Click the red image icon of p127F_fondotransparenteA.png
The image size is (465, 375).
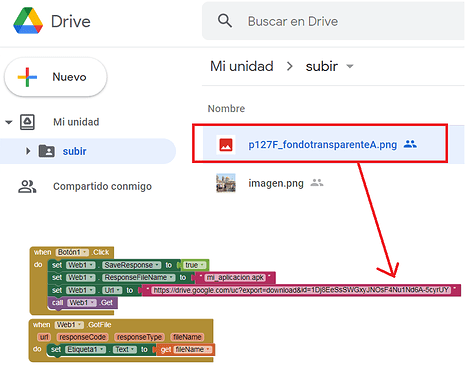tap(226, 145)
